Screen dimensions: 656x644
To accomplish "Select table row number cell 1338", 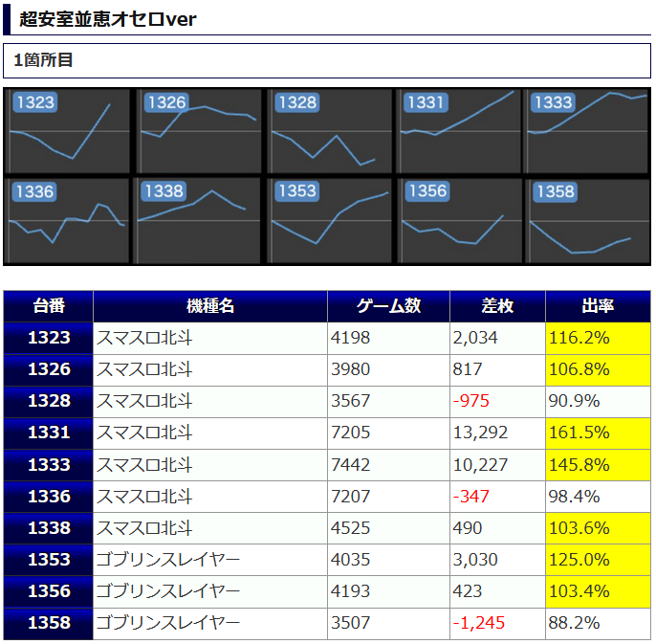I will pos(49,528).
